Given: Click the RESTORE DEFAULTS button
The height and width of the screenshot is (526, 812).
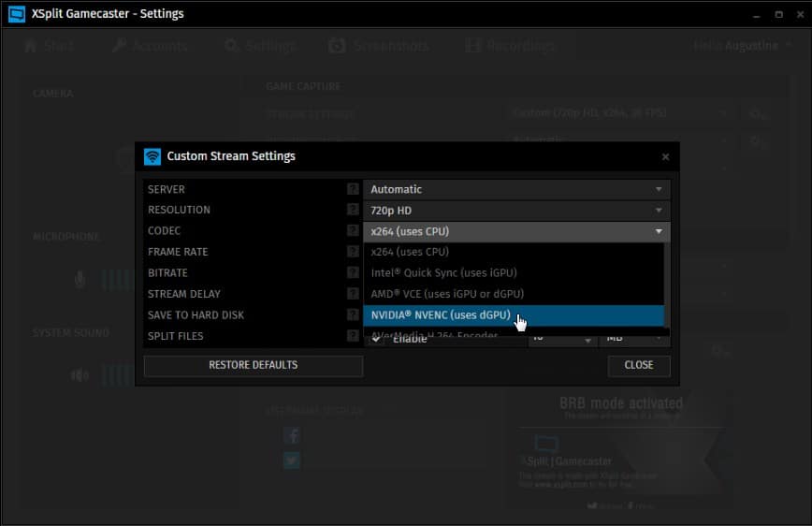Looking at the screenshot, I should coord(254,365).
